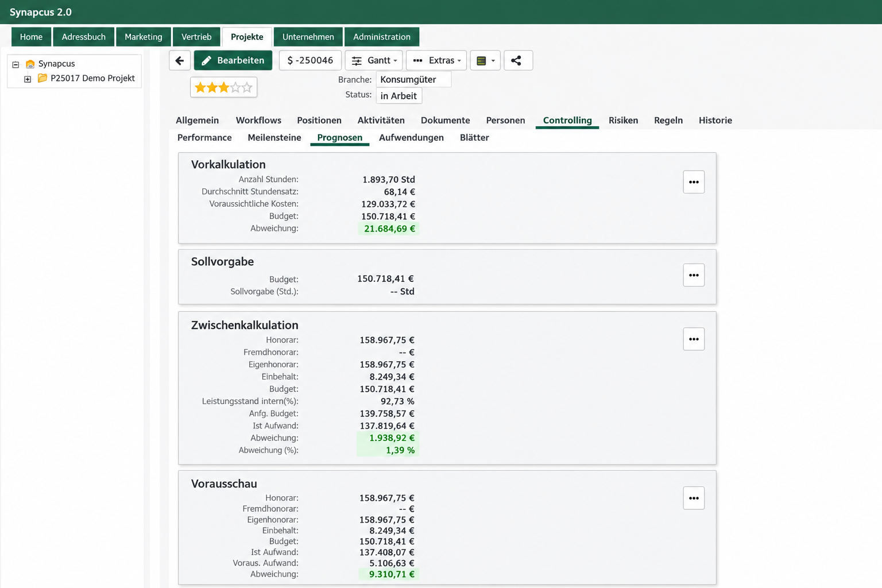
Task: View the Risiken tab
Action: click(x=624, y=121)
